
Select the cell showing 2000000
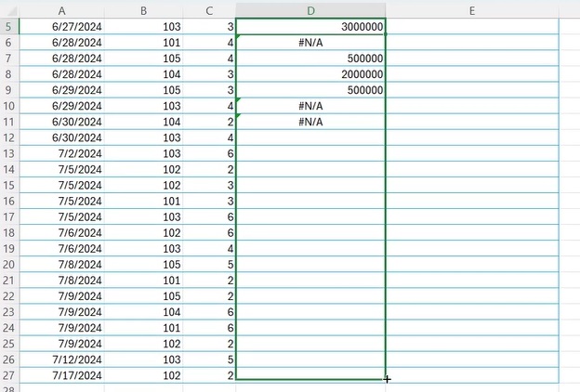click(x=310, y=74)
